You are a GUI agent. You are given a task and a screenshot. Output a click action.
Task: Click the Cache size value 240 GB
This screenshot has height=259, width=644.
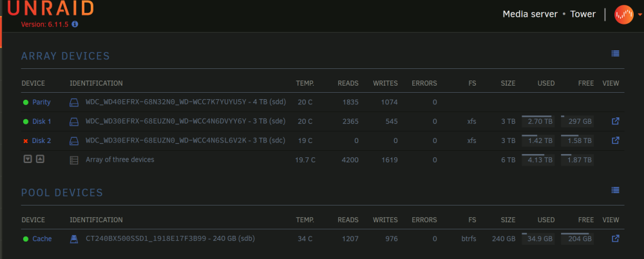[504, 239]
